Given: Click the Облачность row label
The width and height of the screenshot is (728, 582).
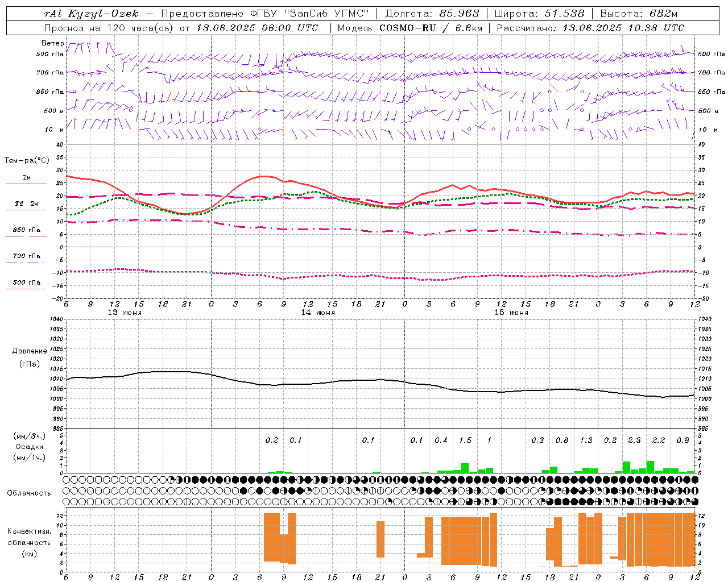Looking at the screenshot, I should 29,493.
